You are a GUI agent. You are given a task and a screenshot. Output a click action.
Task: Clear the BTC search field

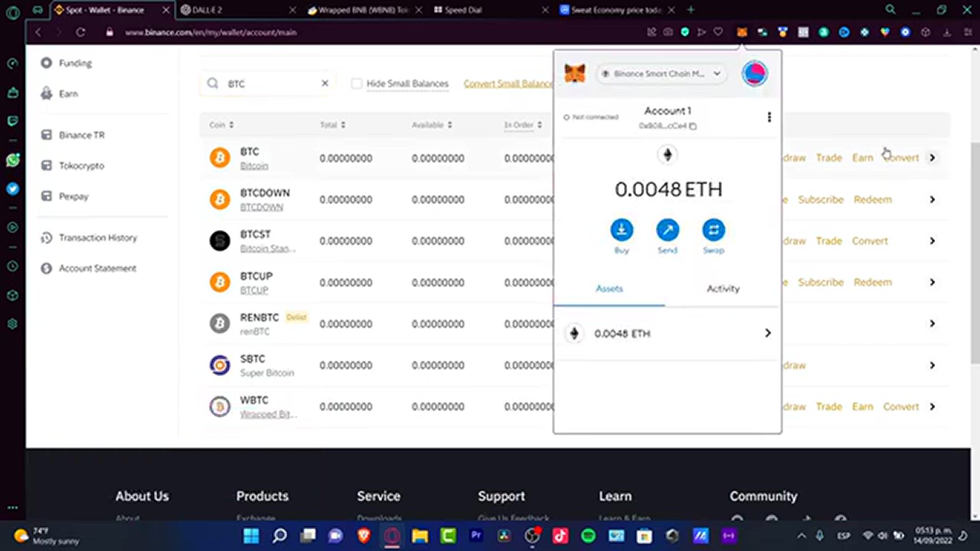325,83
